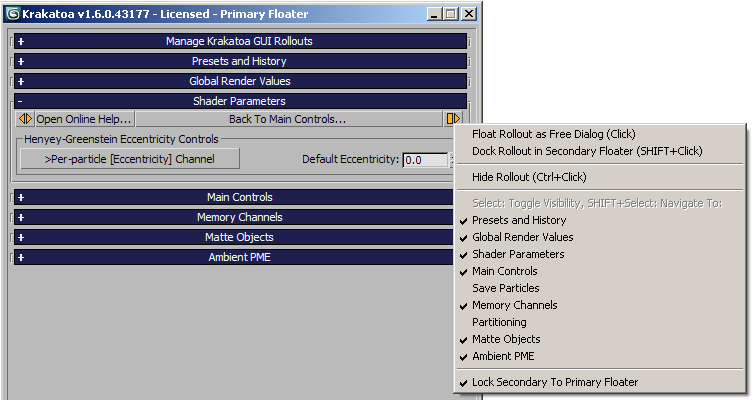Expand Matte Objects rollout

point(234,237)
